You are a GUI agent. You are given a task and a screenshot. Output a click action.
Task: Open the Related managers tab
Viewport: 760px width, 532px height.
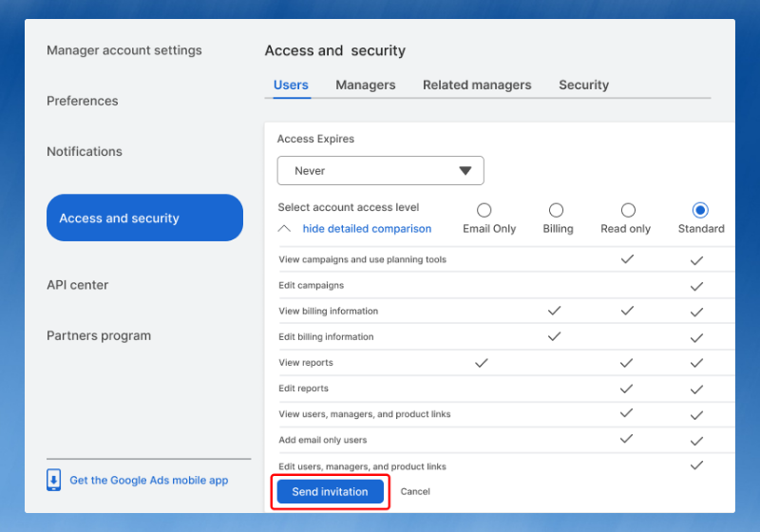tap(477, 85)
